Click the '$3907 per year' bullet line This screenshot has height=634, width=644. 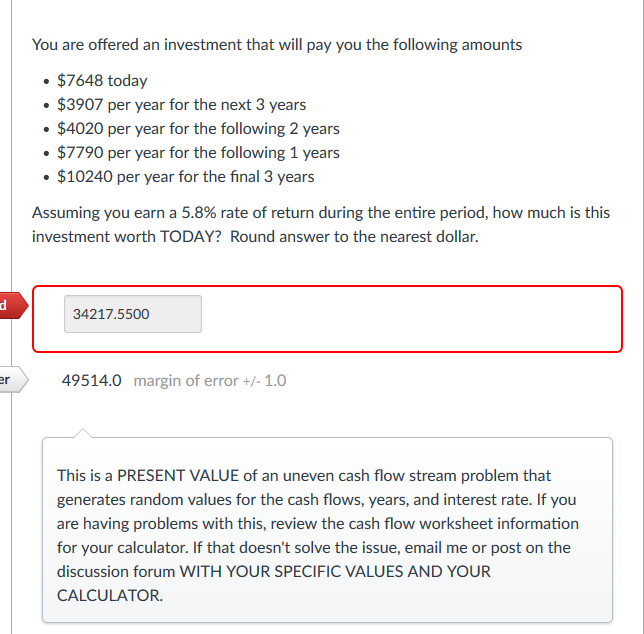pos(181,105)
